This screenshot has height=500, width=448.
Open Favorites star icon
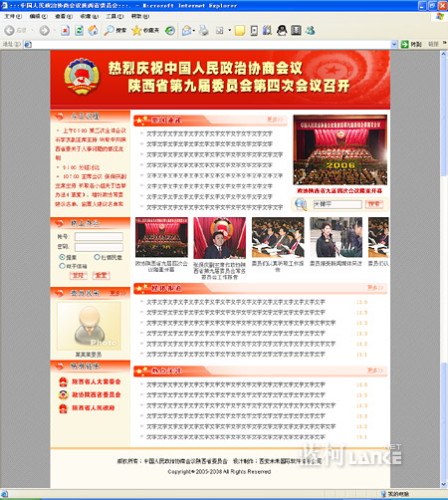(x=136, y=31)
